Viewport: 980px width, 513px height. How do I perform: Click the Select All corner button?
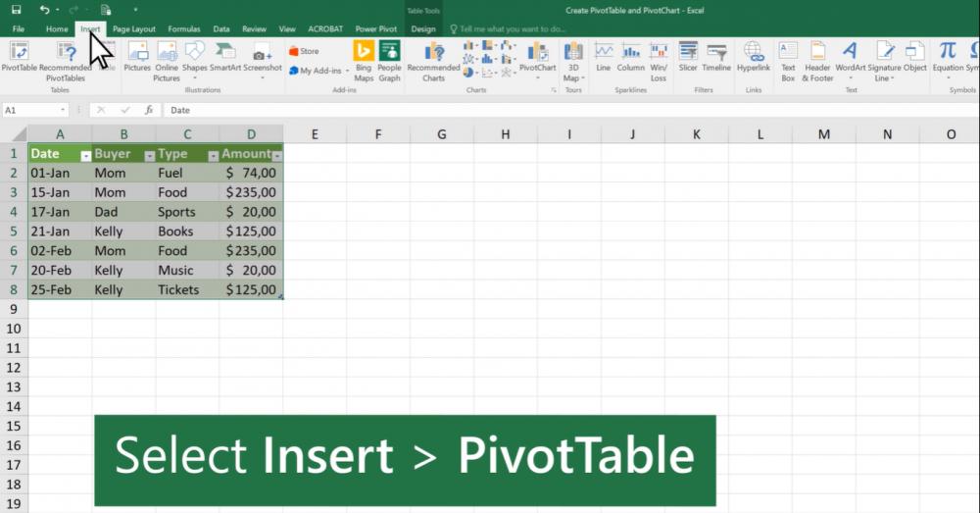tap(14, 133)
